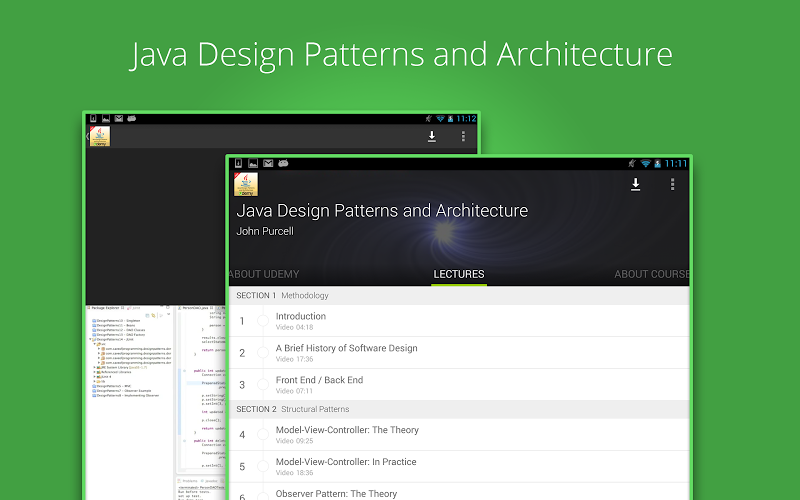800x500 pixels.
Task: Tap the course logo on the video player screen
Action: 99,136
